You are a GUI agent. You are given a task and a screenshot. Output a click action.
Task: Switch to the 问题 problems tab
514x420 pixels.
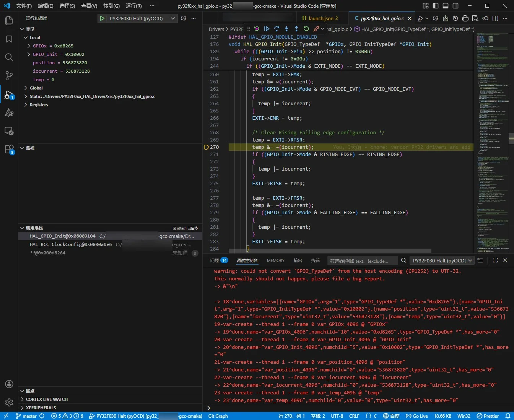219,260
